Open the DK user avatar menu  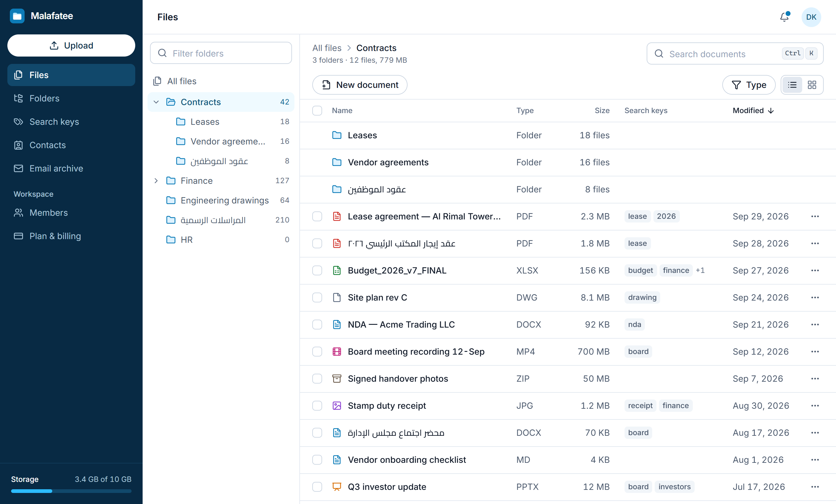pyautogui.click(x=811, y=17)
